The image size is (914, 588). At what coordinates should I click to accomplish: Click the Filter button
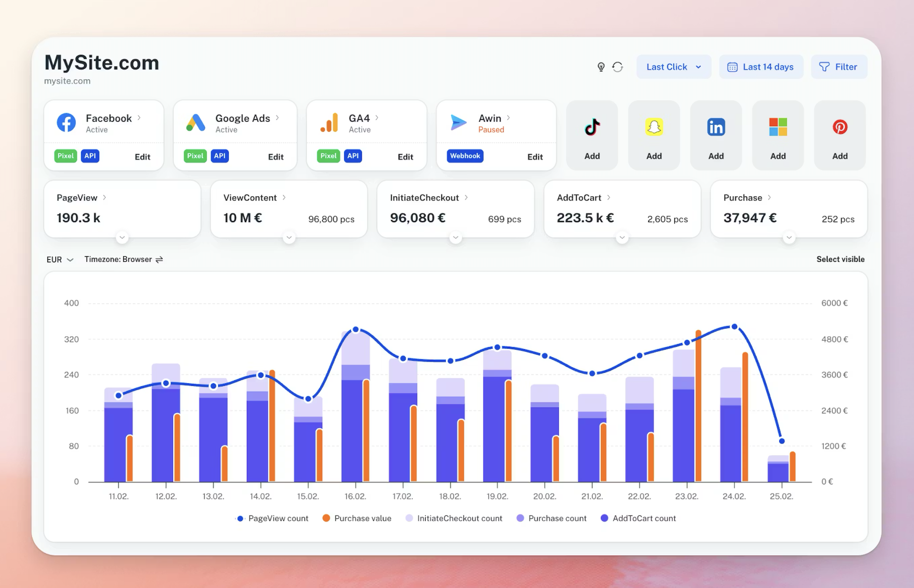[x=839, y=67]
